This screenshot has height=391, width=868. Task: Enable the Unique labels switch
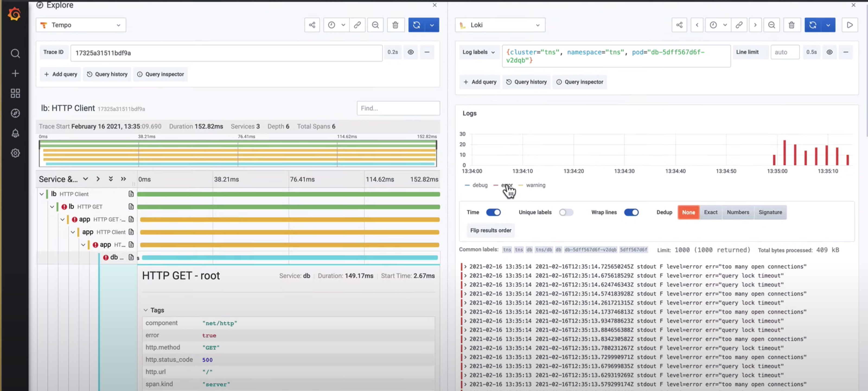pos(566,212)
